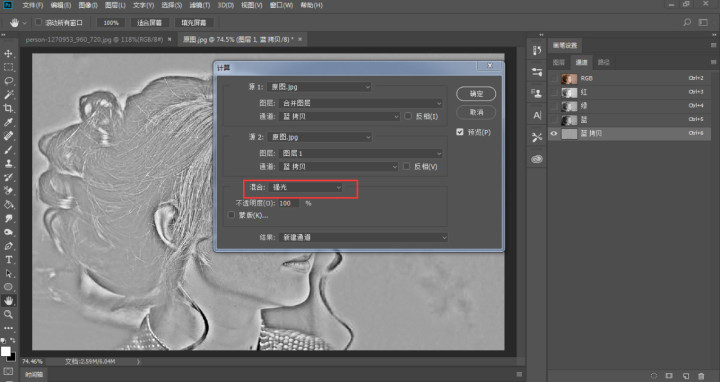
Task: Delete the current channel with trash icon
Action: (701, 376)
